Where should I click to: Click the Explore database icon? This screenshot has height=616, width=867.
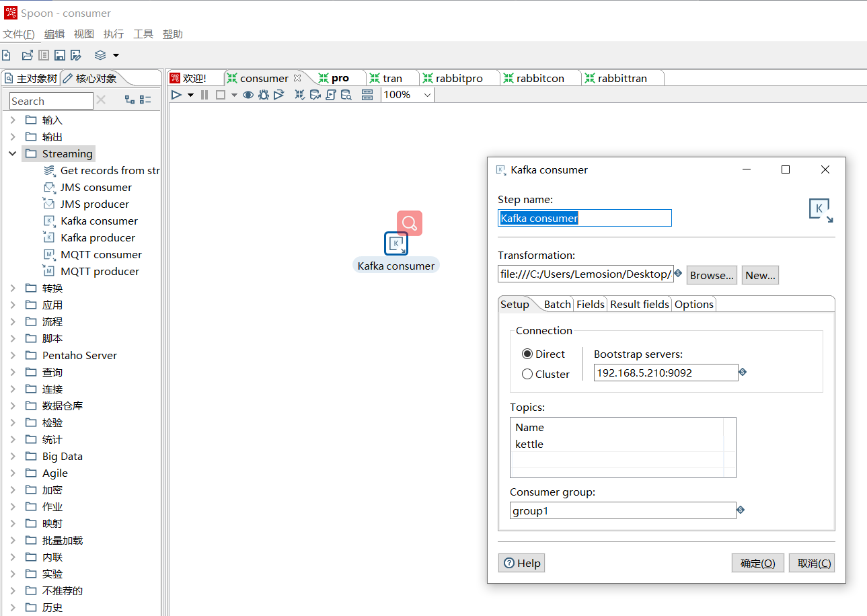[346, 95]
